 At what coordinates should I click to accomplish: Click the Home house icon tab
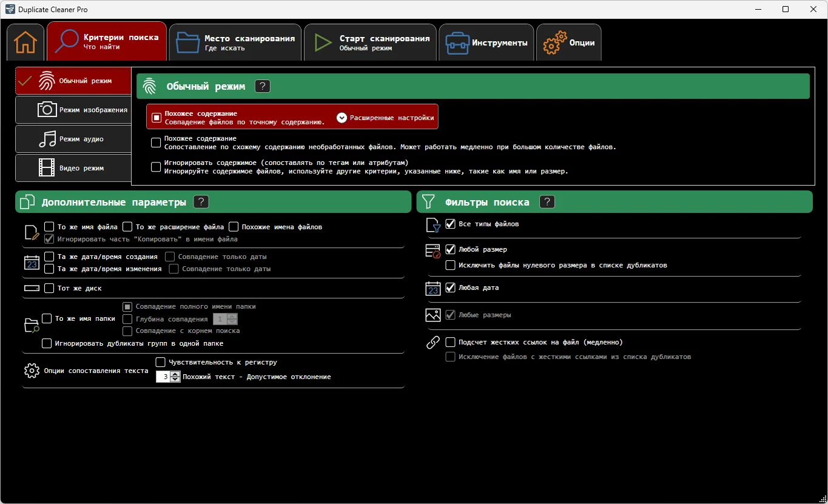25,42
